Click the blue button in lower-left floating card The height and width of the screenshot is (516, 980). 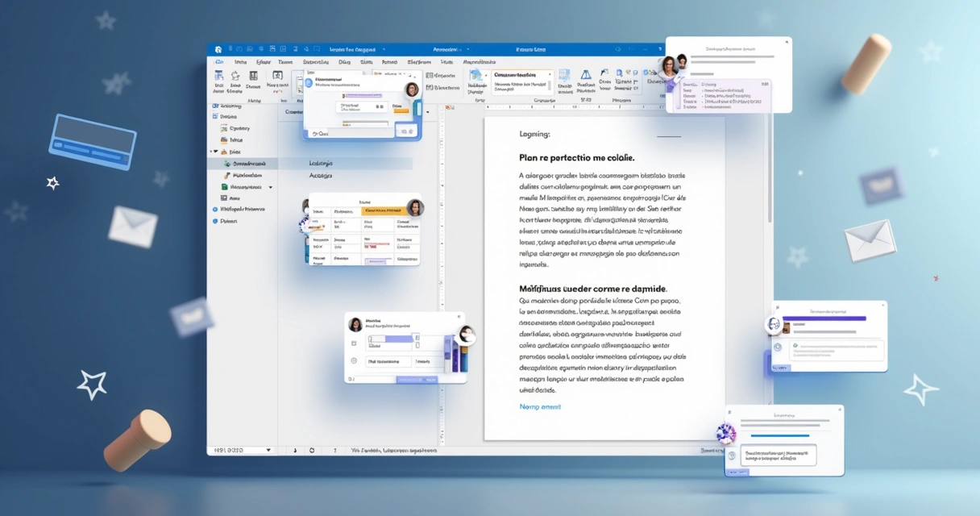416,378
